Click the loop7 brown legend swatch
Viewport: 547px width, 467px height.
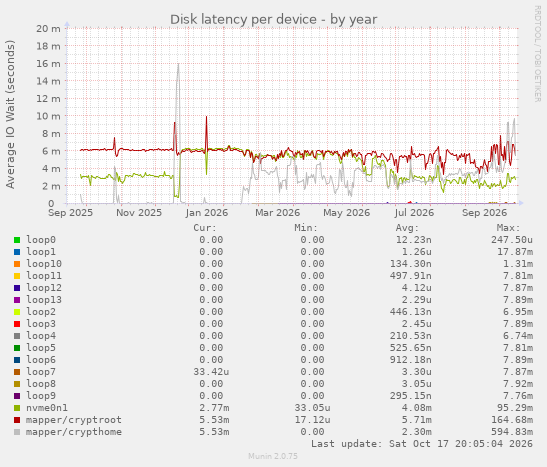click(17, 372)
